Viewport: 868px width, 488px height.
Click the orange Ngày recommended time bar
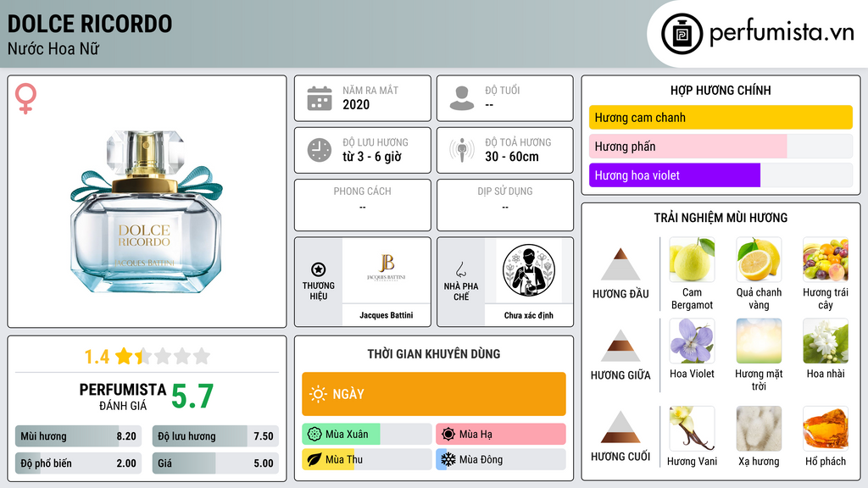tap(434, 394)
